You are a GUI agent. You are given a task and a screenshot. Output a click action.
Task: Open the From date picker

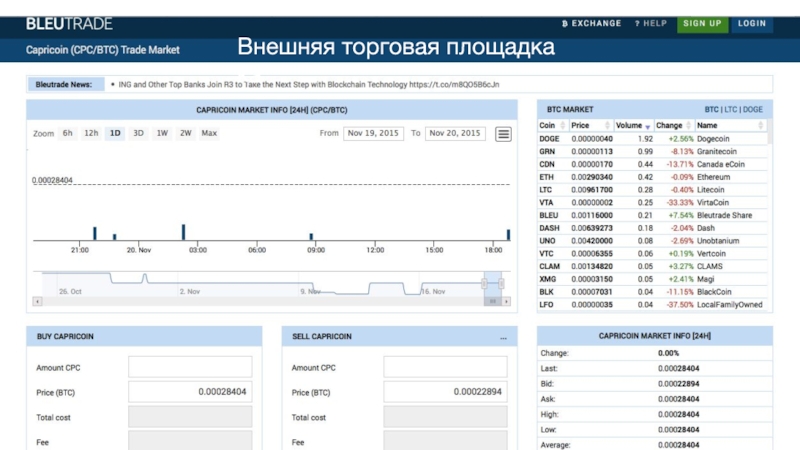[372, 133]
